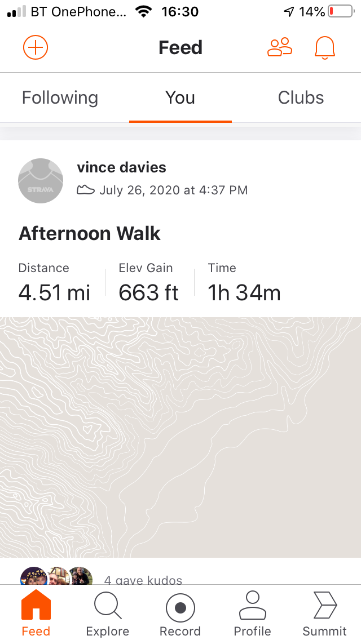Viewport: 361px width, 640px height.
Task: Open vince davies profile avatar
Action: click(x=40, y=180)
